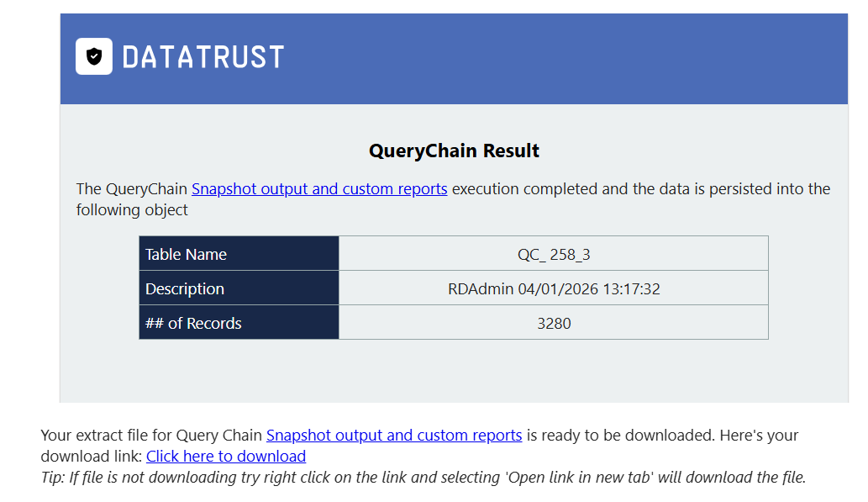Click the DATATRUST wordmark in the header
This screenshot has height=502, width=868.
point(203,58)
